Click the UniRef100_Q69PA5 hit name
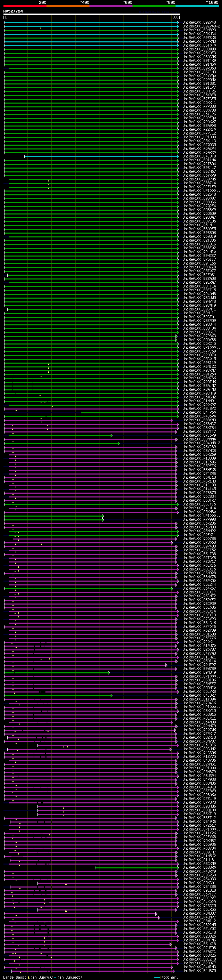Image resolution: width=222 pixels, height=980 pixels. tap(199, 179)
